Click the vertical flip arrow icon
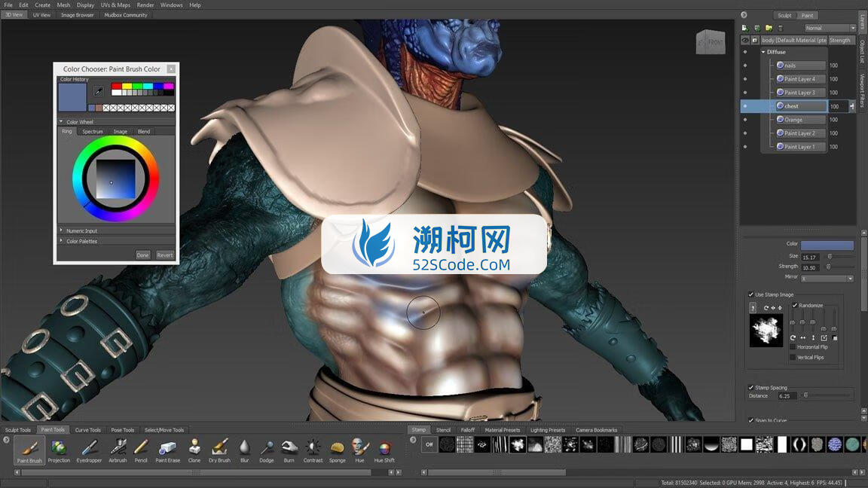The height and width of the screenshot is (488, 868). click(x=813, y=337)
